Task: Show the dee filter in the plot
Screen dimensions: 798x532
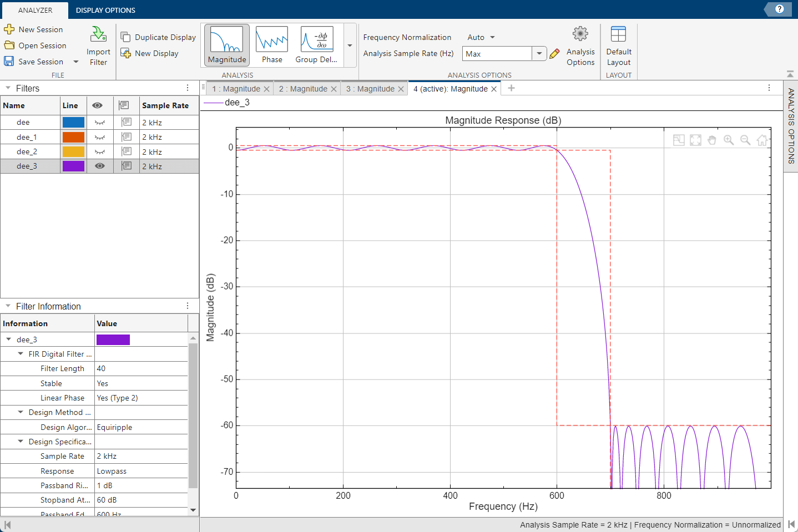Action: (x=99, y=122)
